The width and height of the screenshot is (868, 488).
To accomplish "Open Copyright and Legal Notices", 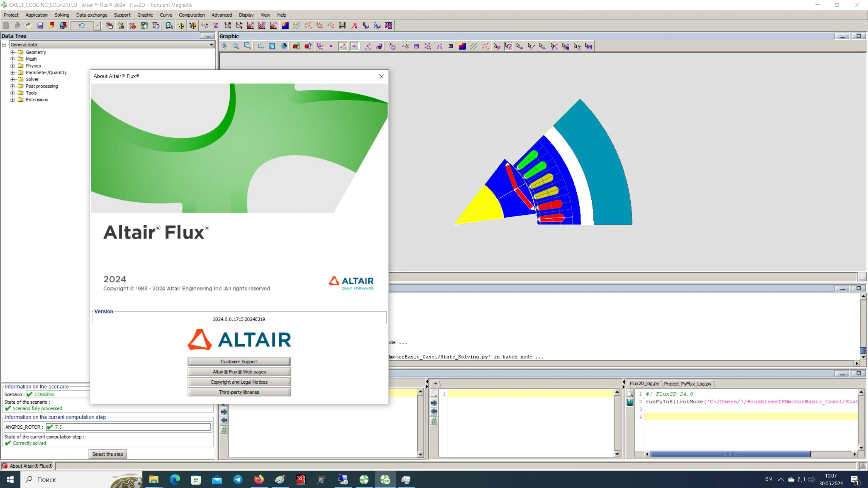I will click(x=239, y=382).
